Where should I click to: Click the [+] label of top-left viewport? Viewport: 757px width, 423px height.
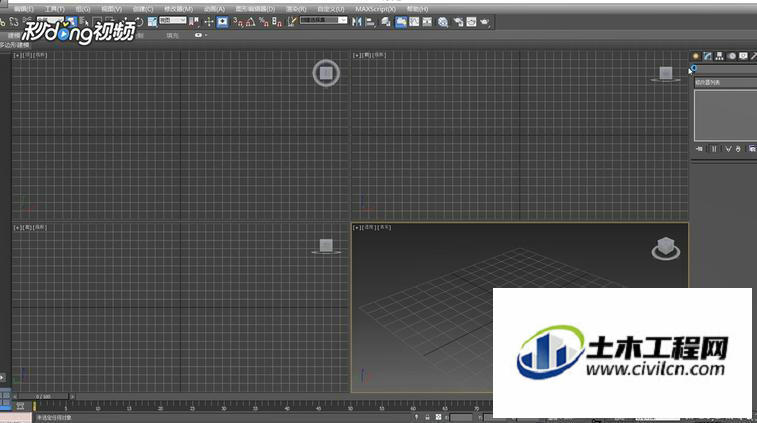click(17, 56)
